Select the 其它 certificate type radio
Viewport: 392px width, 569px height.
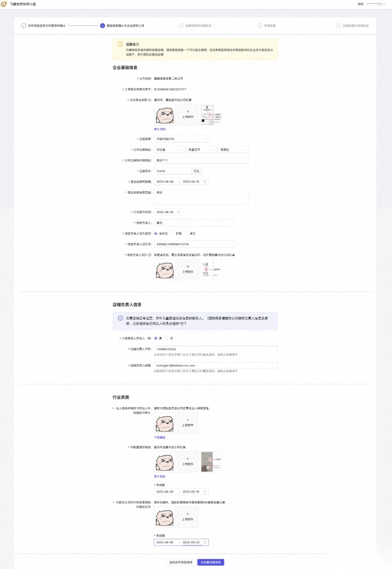click(186, 233)
